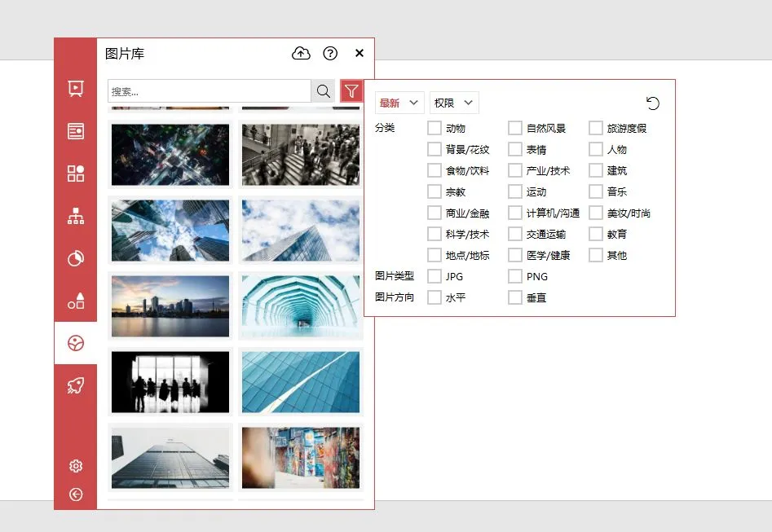The image size is (772, 532).
Task: Select the 交通运输 checkbox
Action: [x=515, y=234]
